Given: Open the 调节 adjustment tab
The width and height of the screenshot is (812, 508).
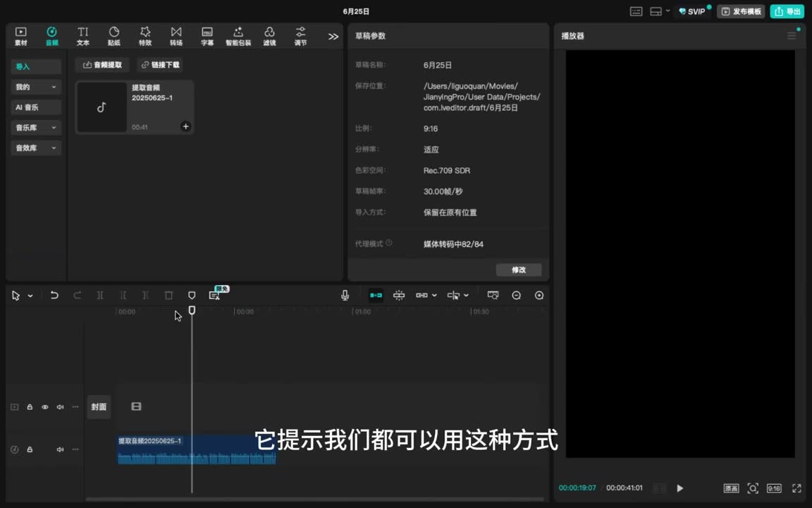Looking at the screenshot, I should click(x=300, y=36).
